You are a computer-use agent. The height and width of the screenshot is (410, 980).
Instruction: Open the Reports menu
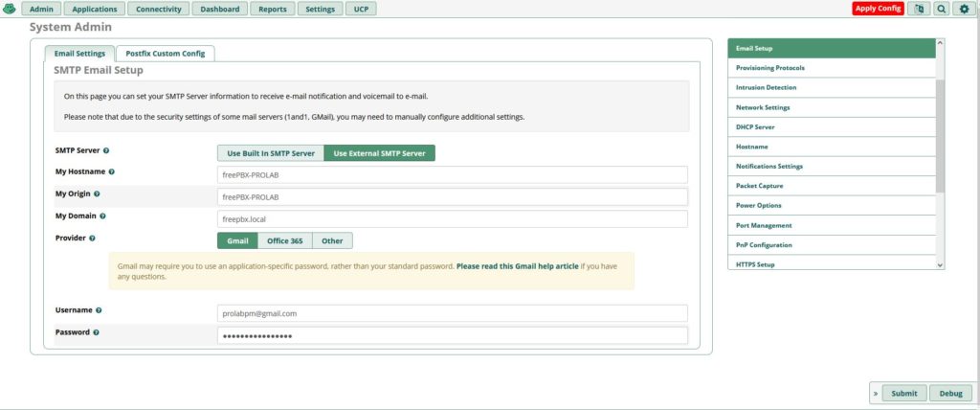coord(273,9)
